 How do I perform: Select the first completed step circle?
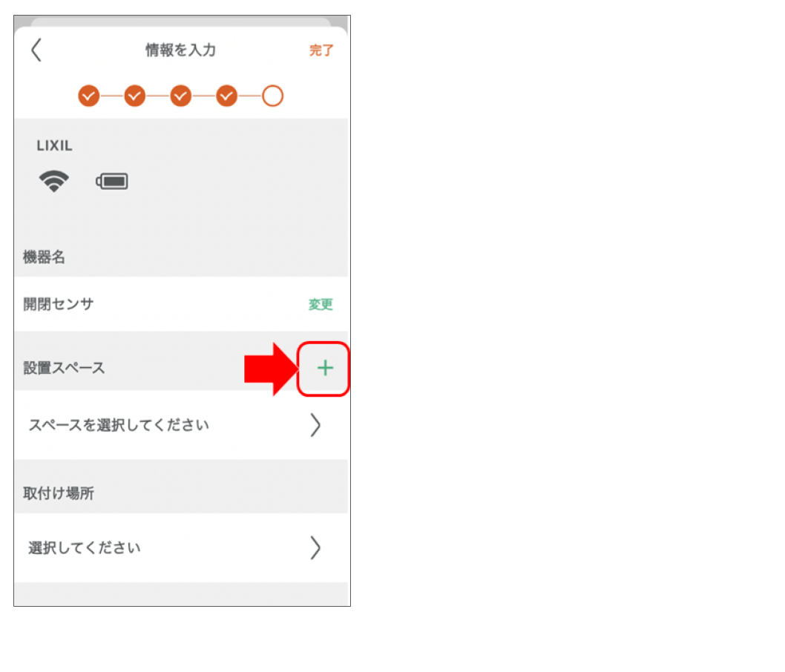pos(88,96)
